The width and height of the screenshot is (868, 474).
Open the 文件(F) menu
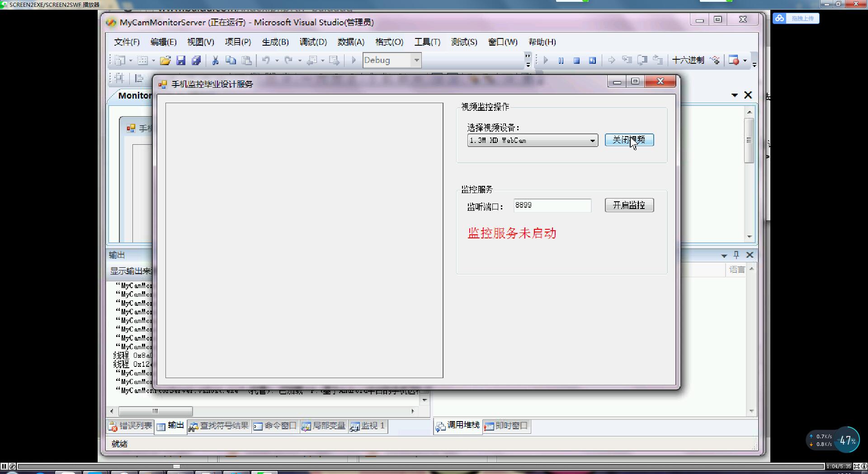tap(127, 42)
